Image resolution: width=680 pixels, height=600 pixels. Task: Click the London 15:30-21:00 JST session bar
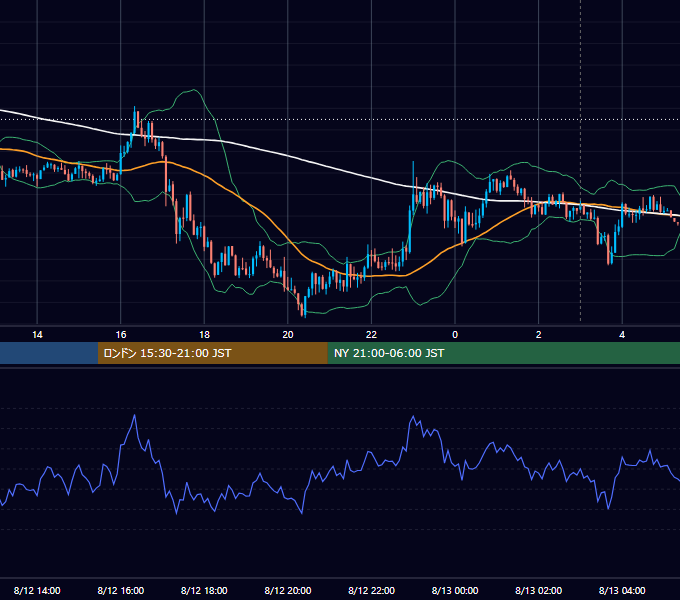[x=212, y=353]
